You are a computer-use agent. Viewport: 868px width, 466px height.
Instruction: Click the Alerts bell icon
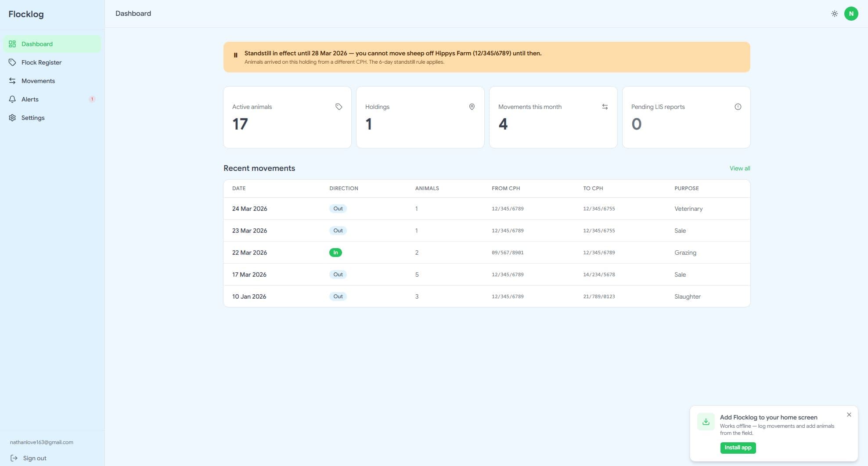[x=12, y=99]
